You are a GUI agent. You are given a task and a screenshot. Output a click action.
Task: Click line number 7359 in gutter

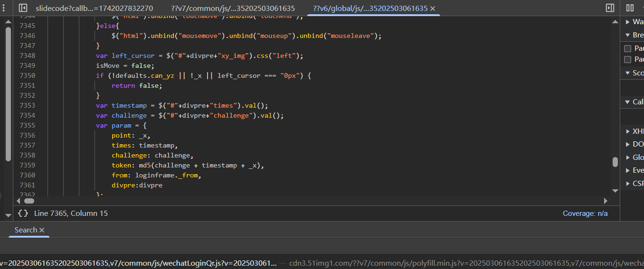click(x=27, y=165)
